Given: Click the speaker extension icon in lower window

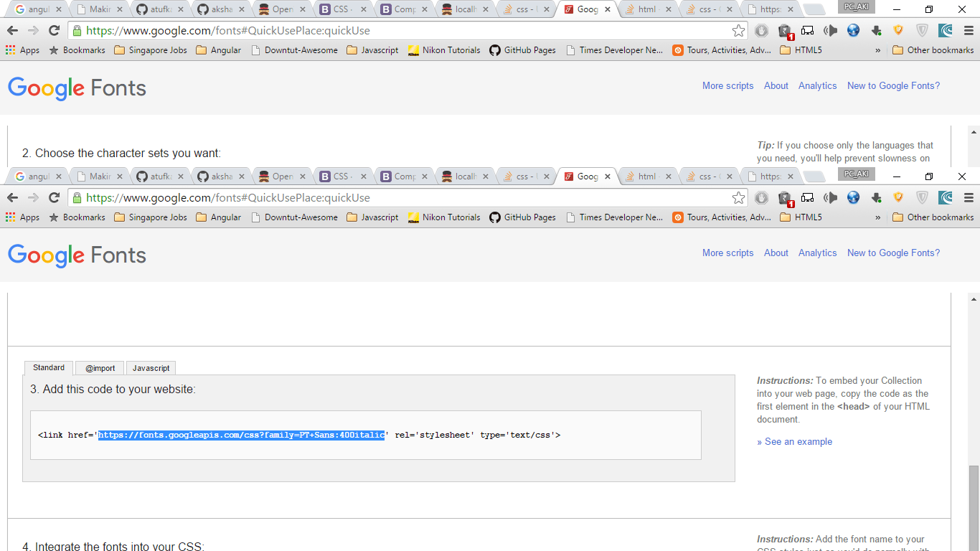Looking at the screenshot, I should (831, 198).
